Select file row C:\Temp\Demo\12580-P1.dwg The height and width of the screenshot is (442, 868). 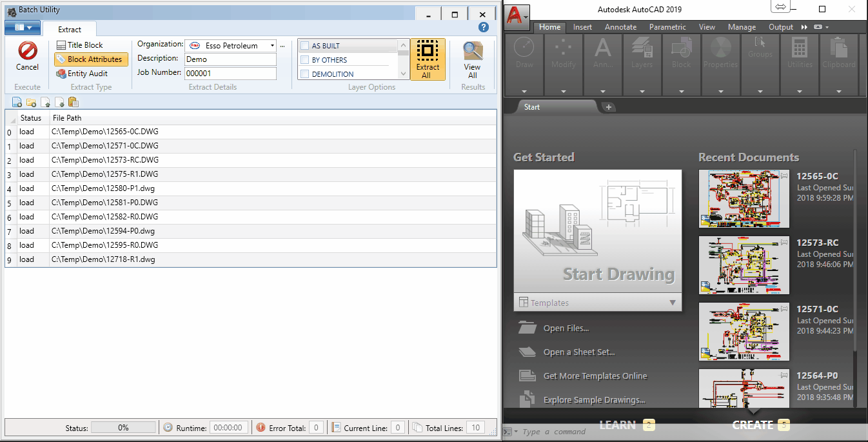click(x=251, y=188)
